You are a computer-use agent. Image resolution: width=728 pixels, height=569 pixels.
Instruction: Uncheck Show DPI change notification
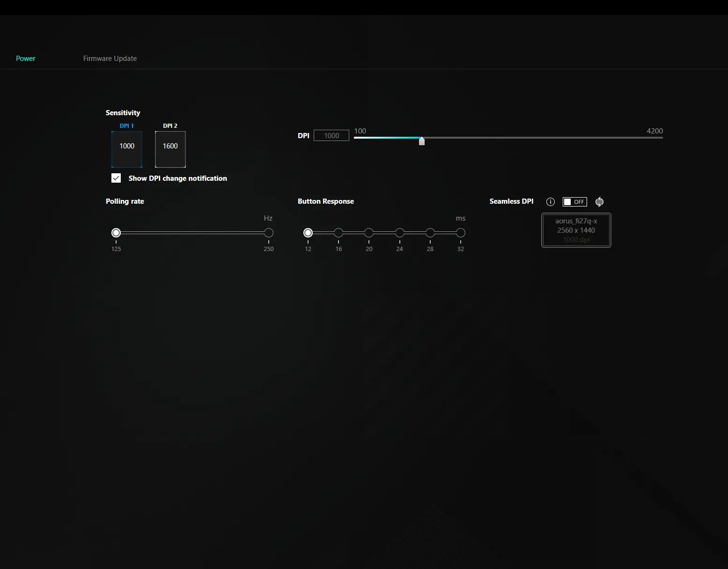116,178
